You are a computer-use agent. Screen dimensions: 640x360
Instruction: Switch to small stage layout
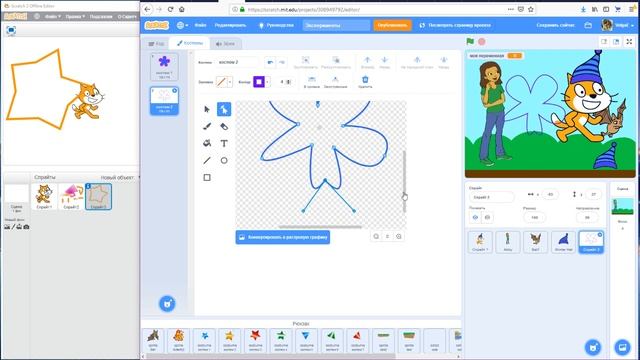tap(604, 42)
